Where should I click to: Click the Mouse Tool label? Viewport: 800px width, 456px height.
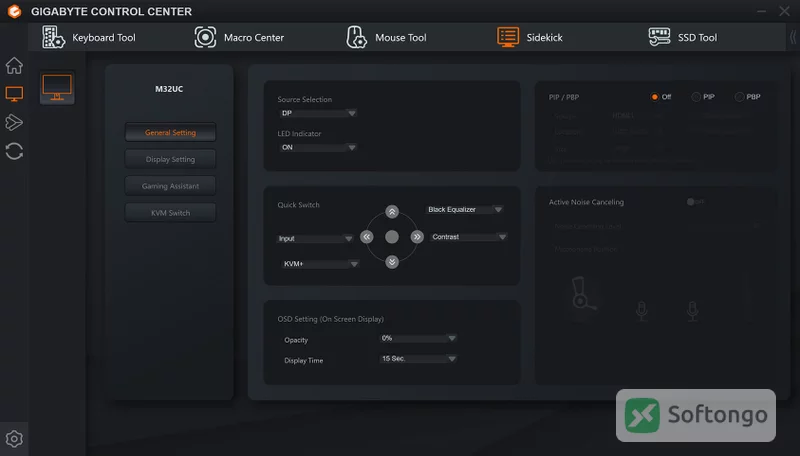coord(401,38)
